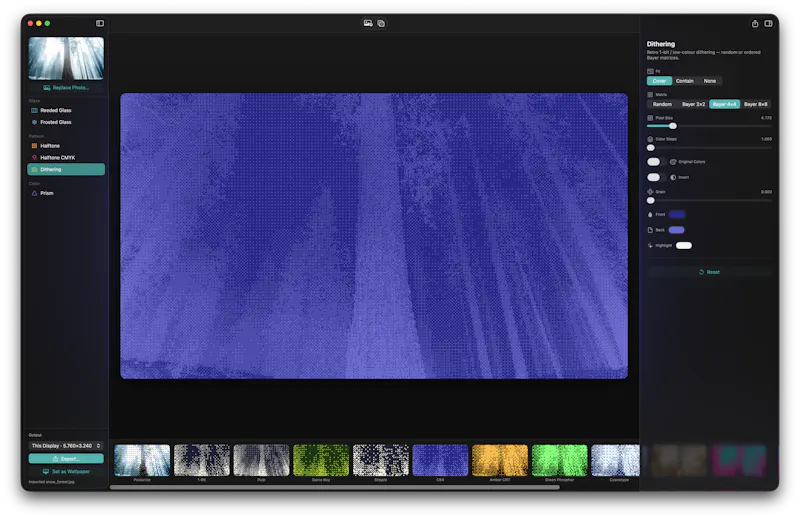Screen dimensions: 800x519
Task: Set fit mode to None
Action: [x=710, y=81]
